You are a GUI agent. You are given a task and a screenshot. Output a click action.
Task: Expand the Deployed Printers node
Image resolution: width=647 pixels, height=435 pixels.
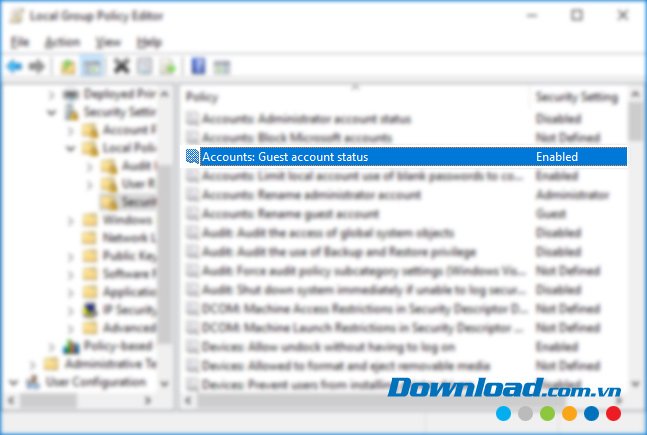[x=52, y=95]
